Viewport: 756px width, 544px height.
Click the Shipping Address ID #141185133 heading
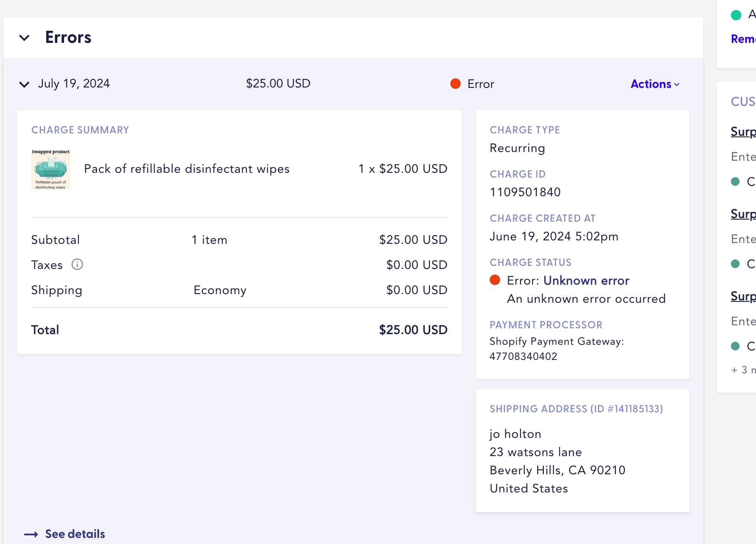tap(576, 409)
